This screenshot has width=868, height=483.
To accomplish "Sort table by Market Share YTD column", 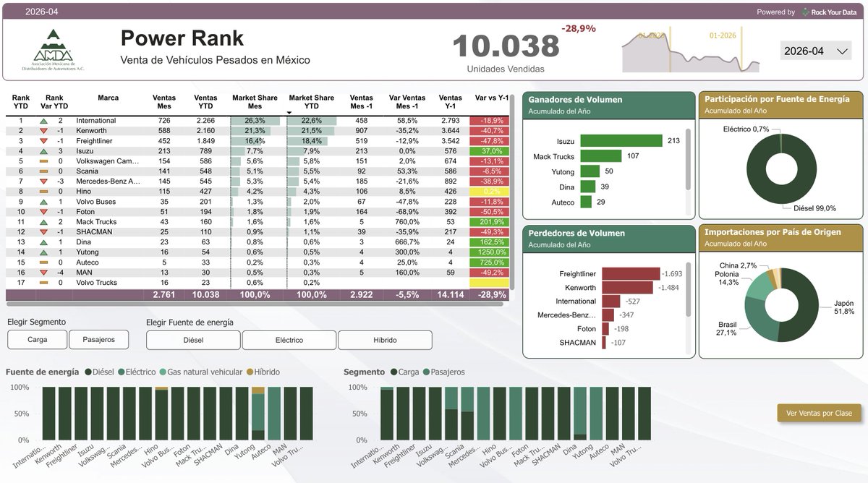I will (x=312, y=102).
